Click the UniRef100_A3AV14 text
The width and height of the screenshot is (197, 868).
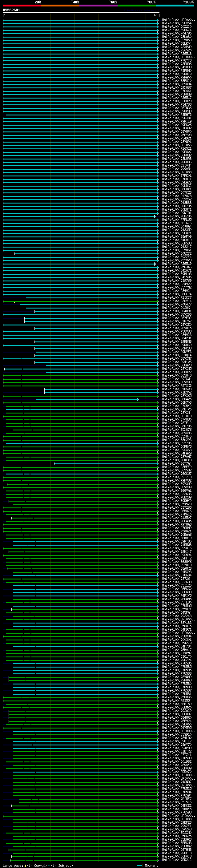click(x=177, y=301)
